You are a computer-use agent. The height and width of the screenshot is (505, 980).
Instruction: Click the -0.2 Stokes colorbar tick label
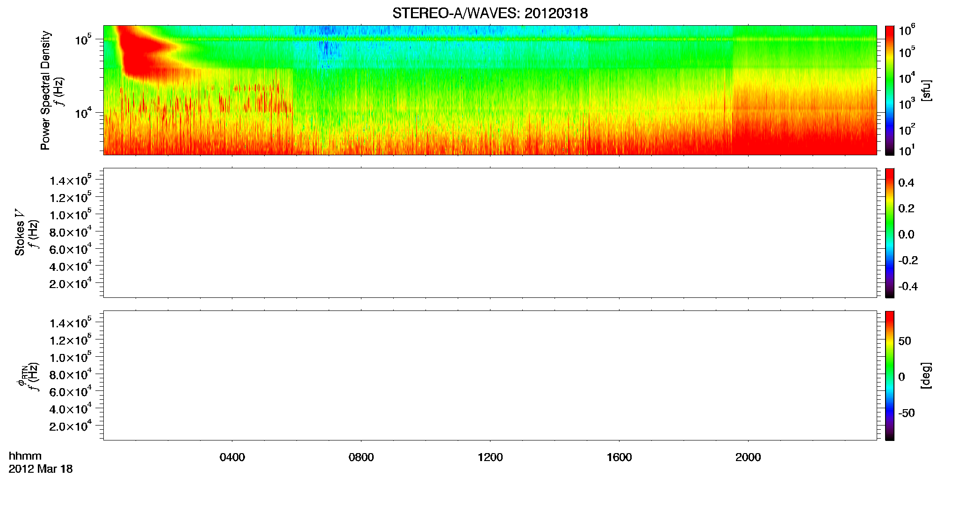point(908,260)
